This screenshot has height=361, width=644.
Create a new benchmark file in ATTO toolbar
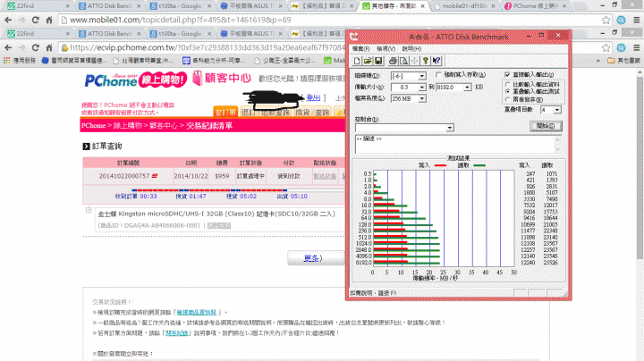357,61
